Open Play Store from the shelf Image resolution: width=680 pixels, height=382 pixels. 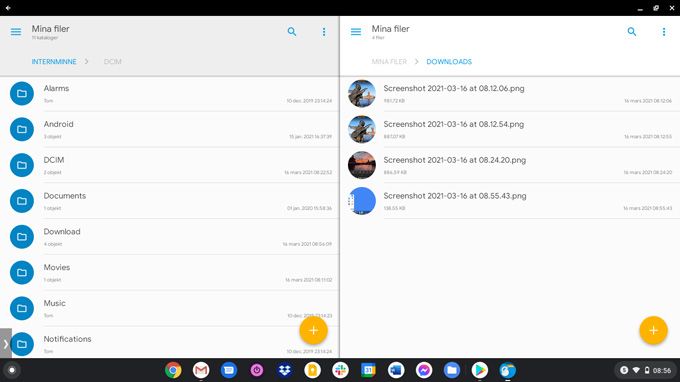click(x=480, y=370)
